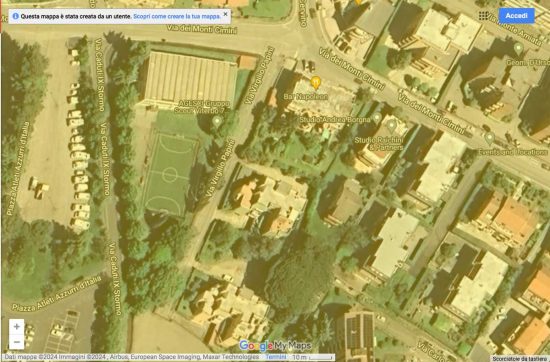Open the Termini link in footer

click(x=275, y=357)
